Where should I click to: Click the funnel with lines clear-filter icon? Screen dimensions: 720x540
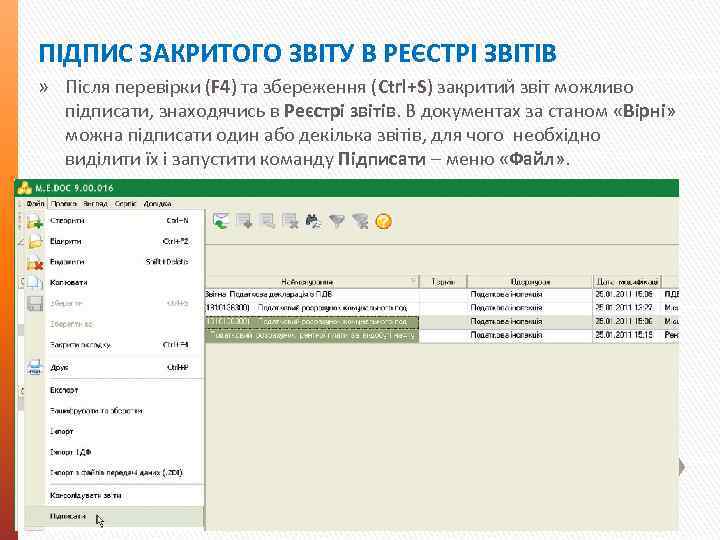[360, 222]
